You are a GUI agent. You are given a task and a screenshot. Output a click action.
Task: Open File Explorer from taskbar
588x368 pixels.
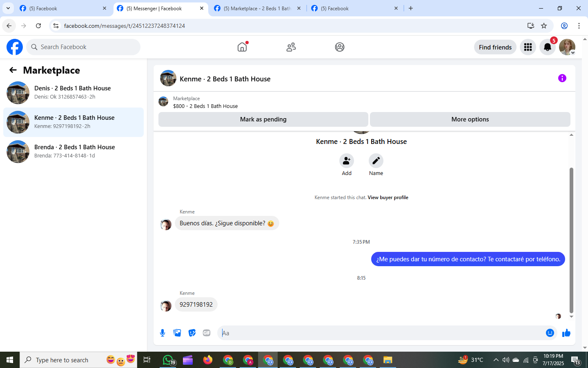(x=388, y=360)
